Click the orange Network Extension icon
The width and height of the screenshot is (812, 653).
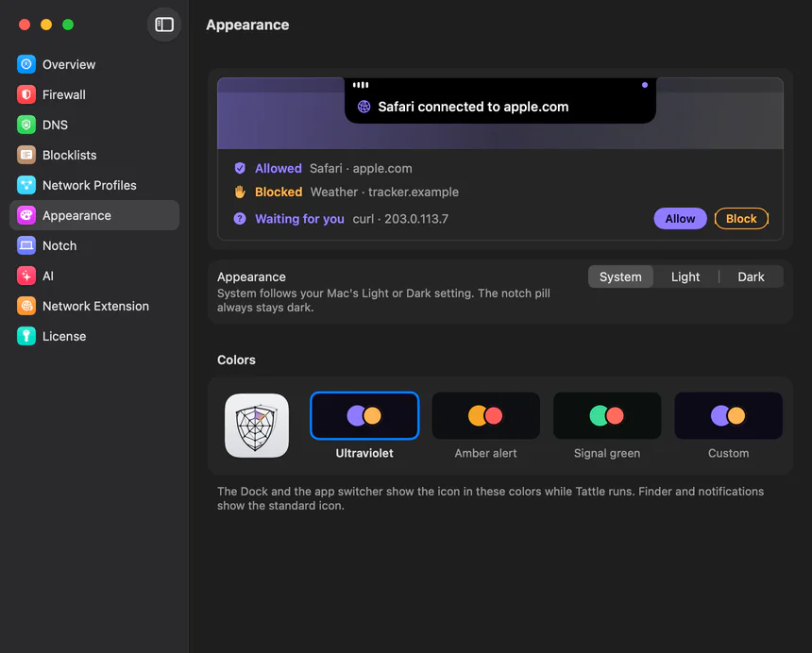coord(26,306)
